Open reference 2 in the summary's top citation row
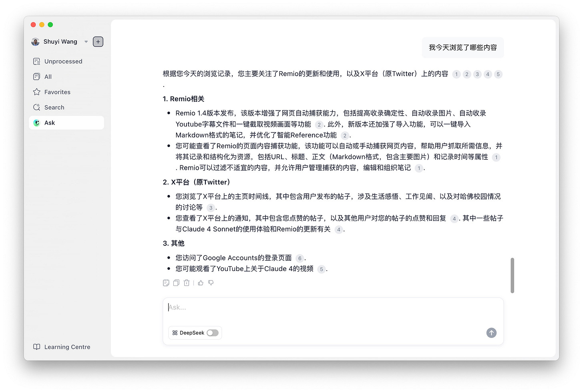583x392 pixels. pos(467,74)
